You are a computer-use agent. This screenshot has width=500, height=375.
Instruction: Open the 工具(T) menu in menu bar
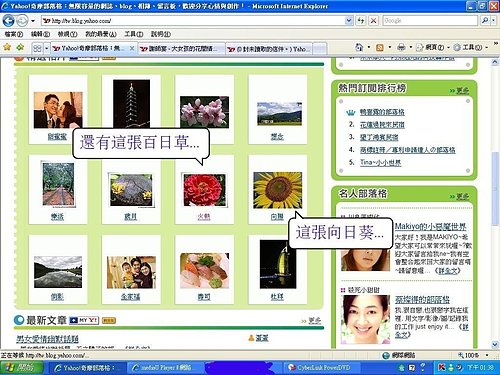(134, 34)
